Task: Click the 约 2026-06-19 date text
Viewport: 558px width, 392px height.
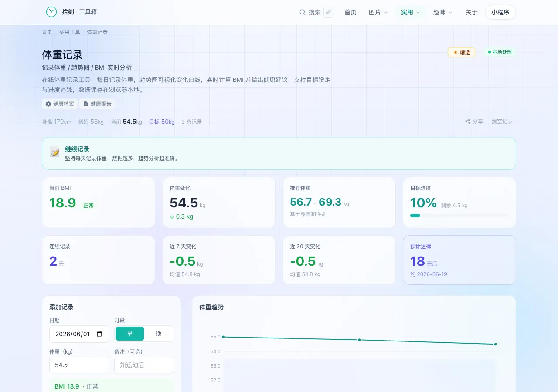Action: 429,274
